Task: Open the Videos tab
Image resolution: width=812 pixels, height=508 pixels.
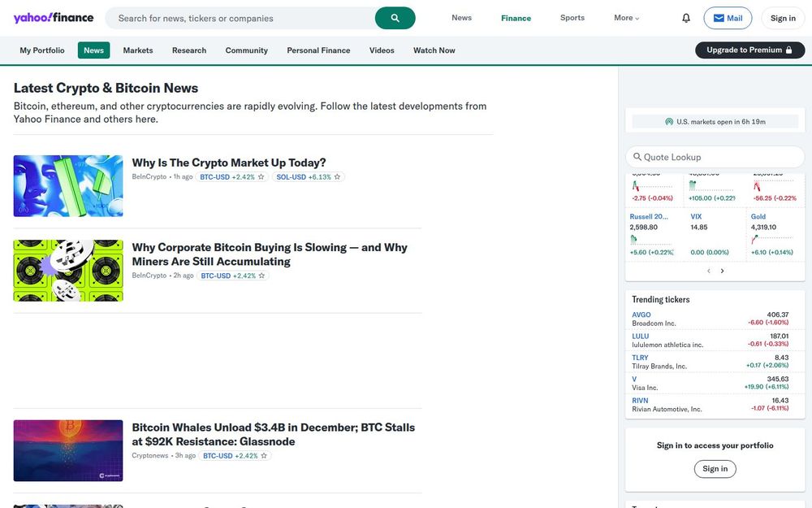Action: click(x=382, y=50)
